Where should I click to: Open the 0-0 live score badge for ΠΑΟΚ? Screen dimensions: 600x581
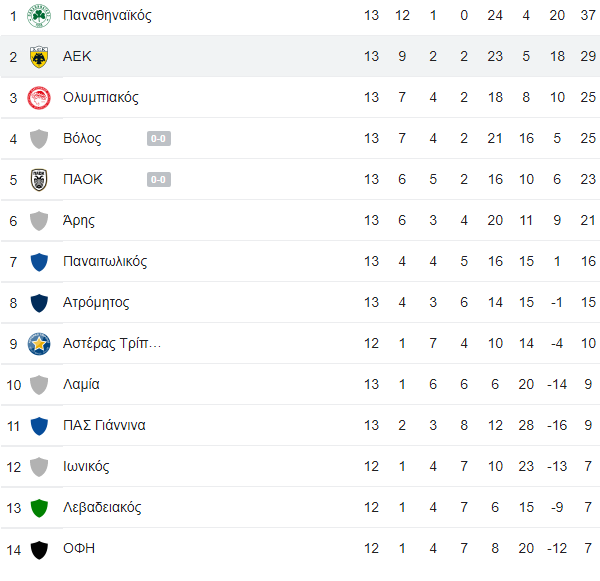159,180
